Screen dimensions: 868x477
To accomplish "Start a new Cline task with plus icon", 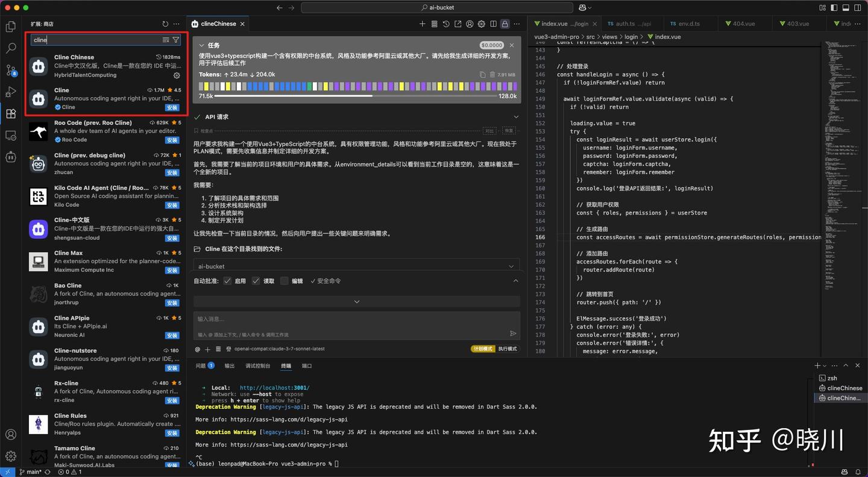I will (x=422, y=24).
